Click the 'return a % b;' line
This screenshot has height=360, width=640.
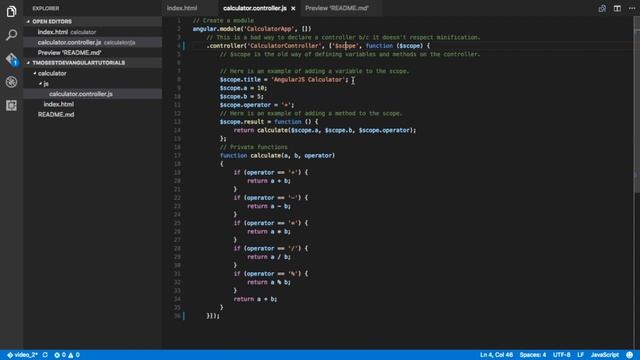click(x=269, y=282)
